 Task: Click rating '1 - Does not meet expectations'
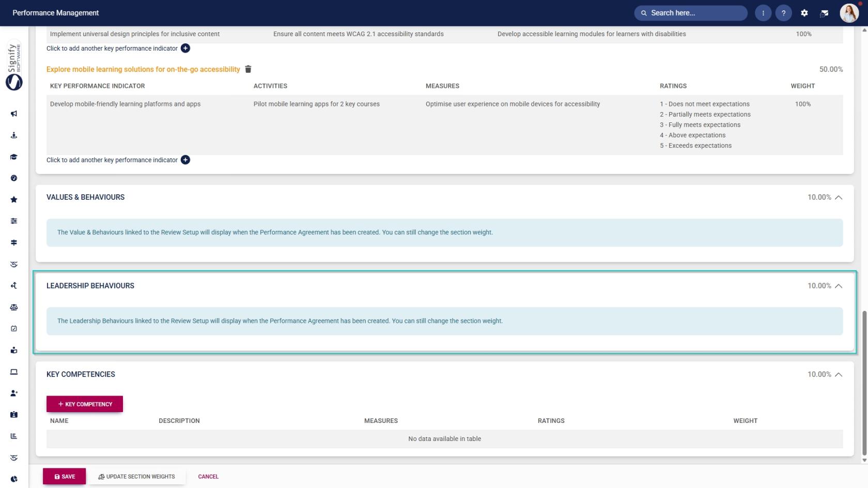click(x=705, y=104)
